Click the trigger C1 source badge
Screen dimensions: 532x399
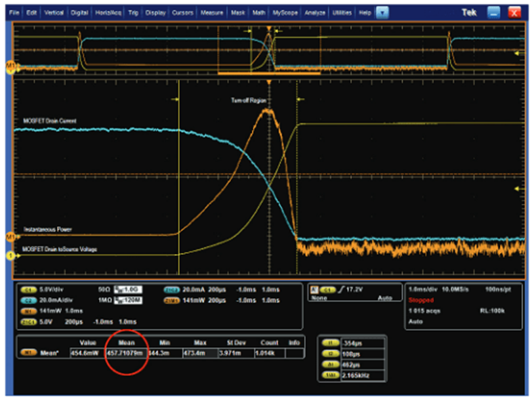tap(327, 289)
